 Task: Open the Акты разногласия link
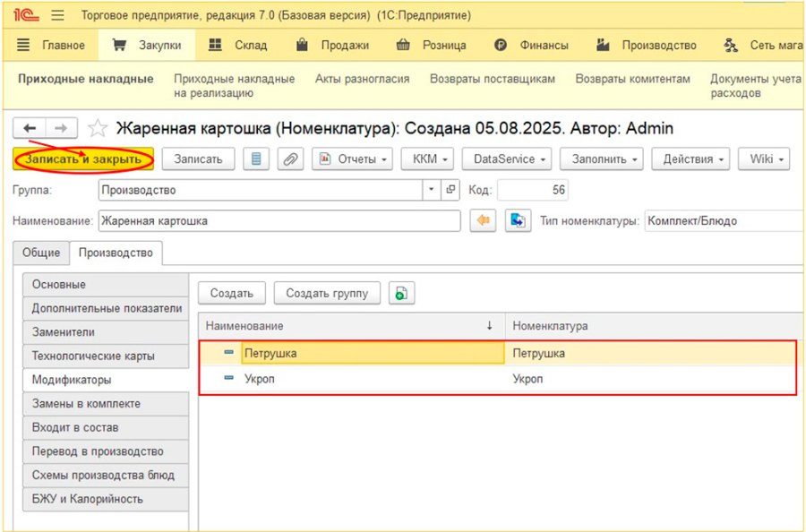[x=363, y=79]
